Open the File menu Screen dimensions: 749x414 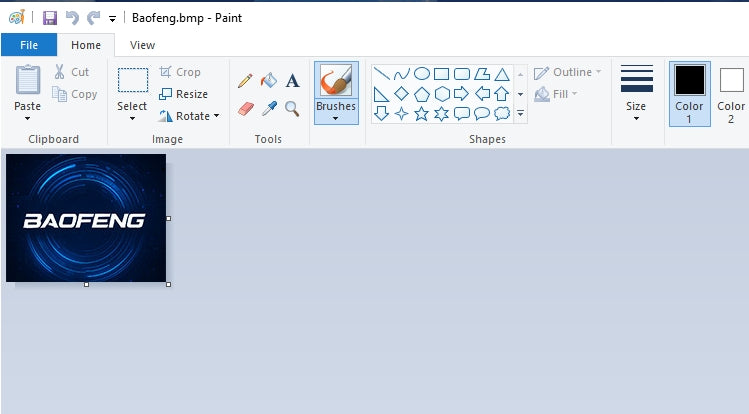pyautogui.click(x=29, y=45)
